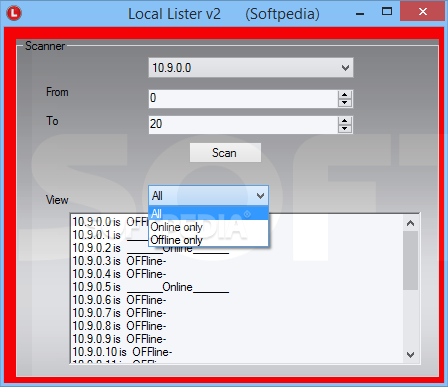Minimize the Local Lister window
This screenshot has height=387, width=448.
point(360,13)
